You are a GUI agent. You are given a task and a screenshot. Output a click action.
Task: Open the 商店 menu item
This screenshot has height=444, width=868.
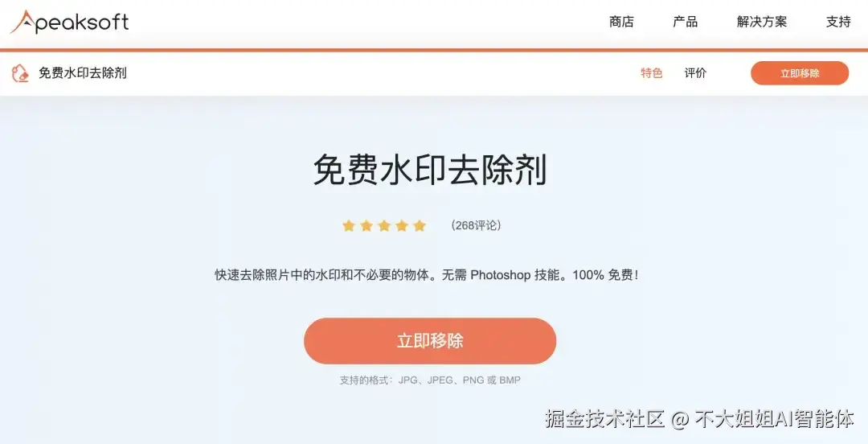point(621,22)
